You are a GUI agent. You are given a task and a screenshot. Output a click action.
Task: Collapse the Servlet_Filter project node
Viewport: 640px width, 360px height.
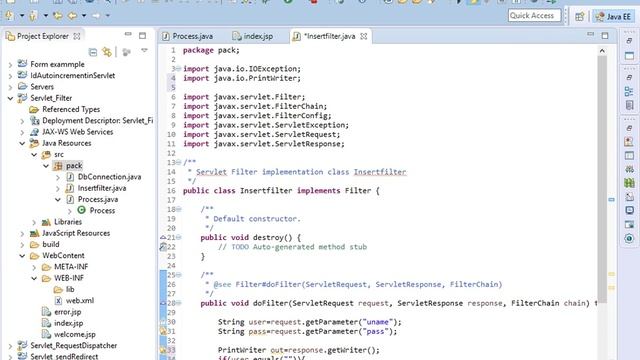11,98
